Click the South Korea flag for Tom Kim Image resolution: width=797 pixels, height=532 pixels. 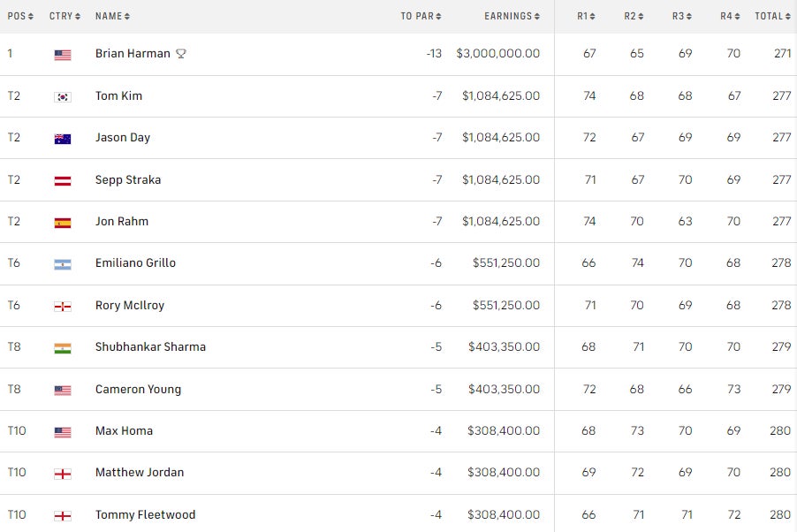[62, 96]
